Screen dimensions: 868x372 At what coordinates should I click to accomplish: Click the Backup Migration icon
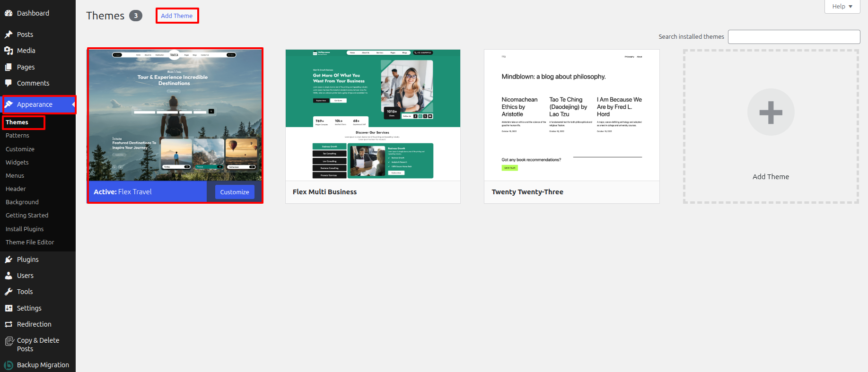(9, 365)
